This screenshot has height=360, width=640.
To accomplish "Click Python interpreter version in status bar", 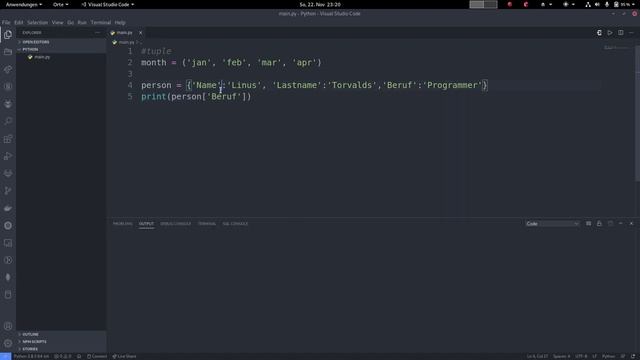I will pyautogui.click(x=31, y=356).
